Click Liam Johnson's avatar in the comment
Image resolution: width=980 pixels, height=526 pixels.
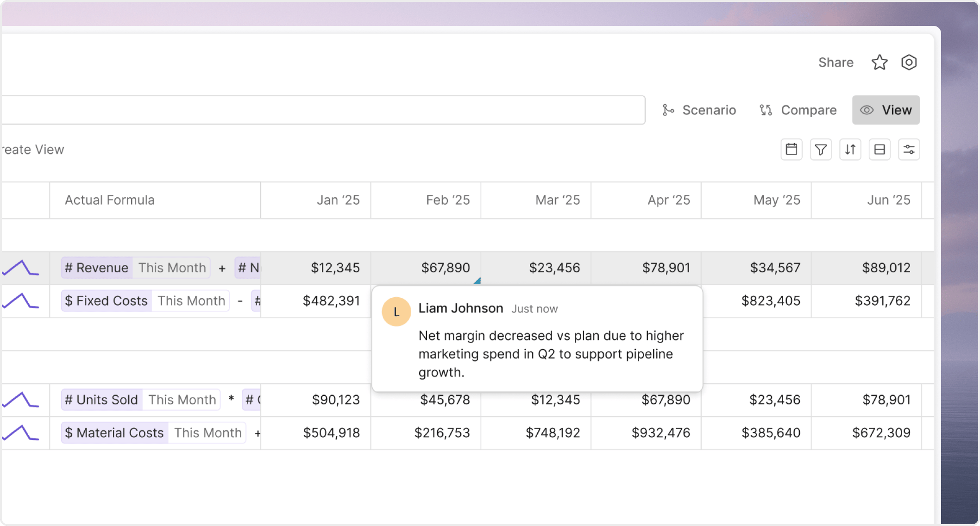[396, 312]
